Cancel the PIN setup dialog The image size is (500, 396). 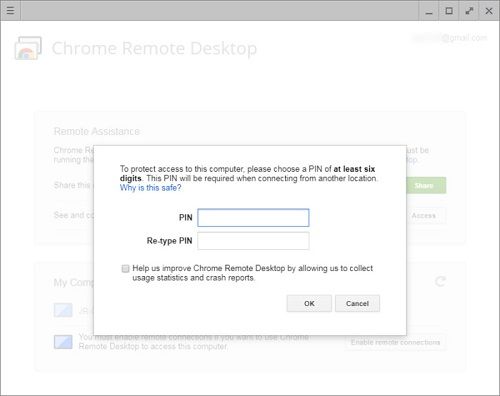point(357,303)
